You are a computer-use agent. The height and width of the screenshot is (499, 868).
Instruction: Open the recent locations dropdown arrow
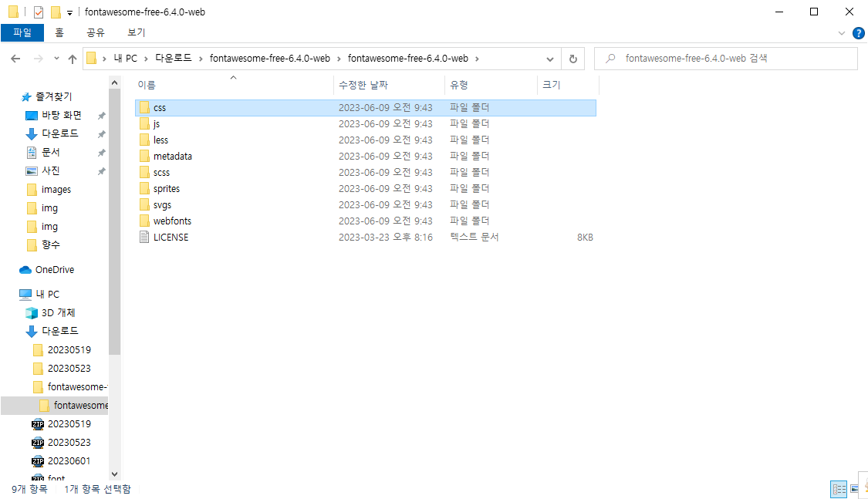56,59
